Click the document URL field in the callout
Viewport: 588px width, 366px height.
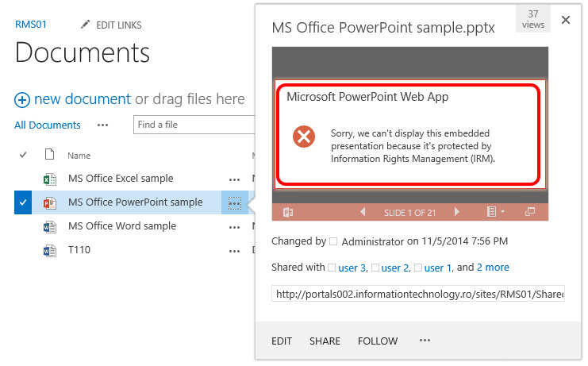coord(418,294)
